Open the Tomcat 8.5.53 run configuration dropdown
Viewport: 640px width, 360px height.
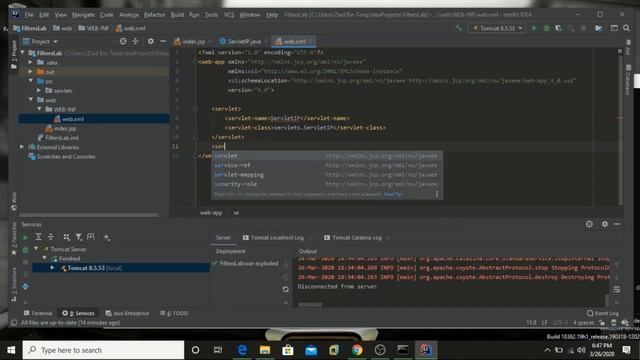tap(497, 28)
